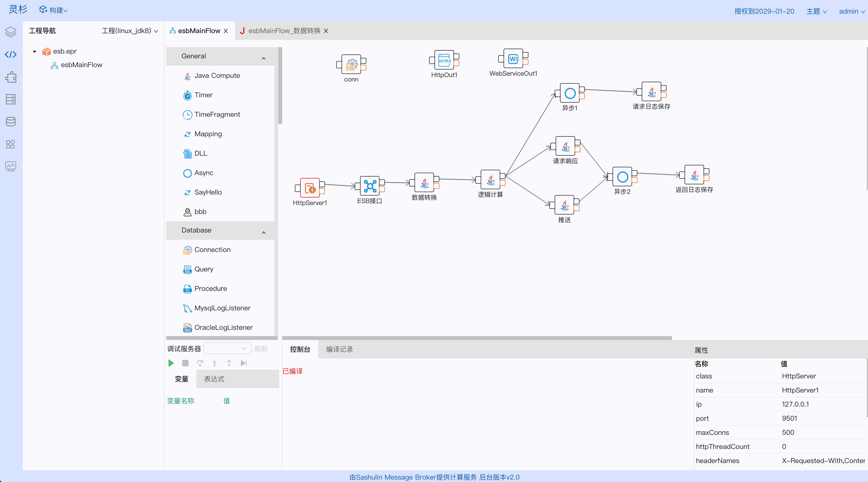Switch to the esbMainFlow_数据转换 tab
The image size is (868, 482).
click(x=284, y=31)
